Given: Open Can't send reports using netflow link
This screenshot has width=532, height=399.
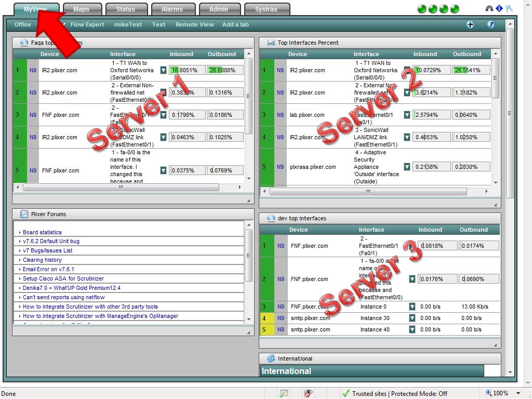Looking at the screenshot, I should (x=64, y=297).
